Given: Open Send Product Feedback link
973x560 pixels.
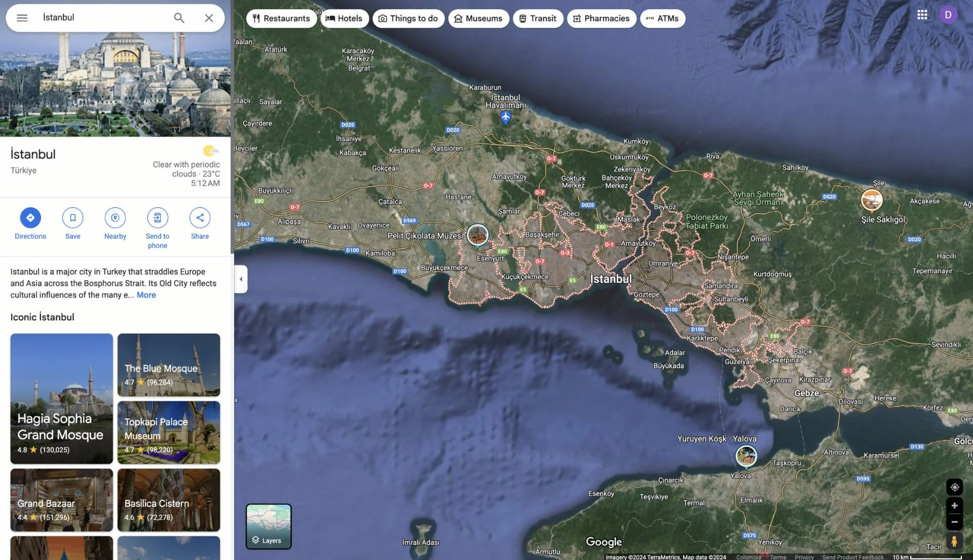Looking at the screenshot, I should coord(853,557).
